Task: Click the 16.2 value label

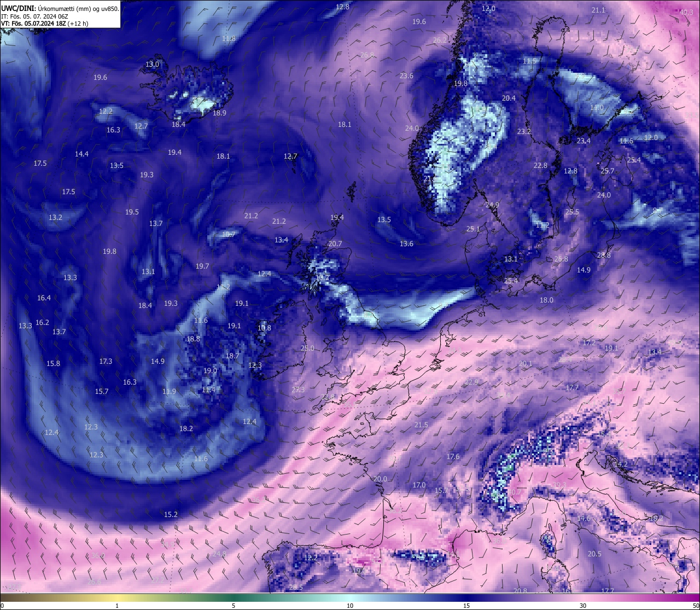Action: point(42,323)
